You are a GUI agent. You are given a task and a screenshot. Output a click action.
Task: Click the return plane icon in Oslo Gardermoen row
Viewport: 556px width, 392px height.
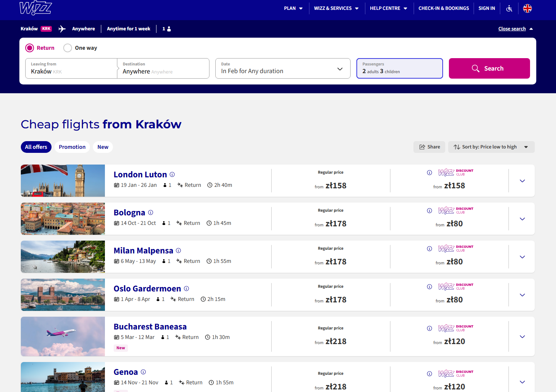point(173,299)
